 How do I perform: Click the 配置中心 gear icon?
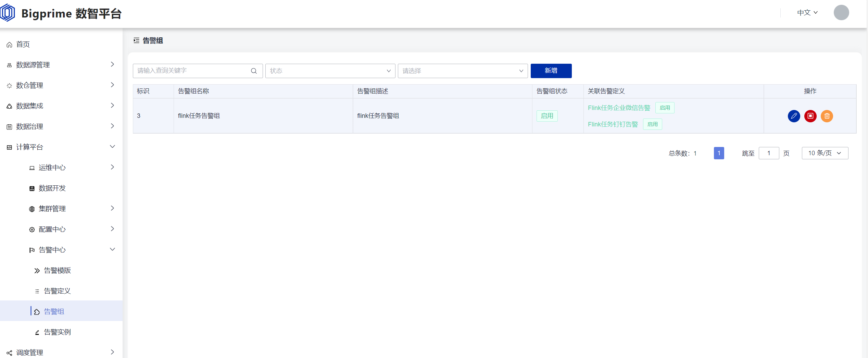click(32, 230)
